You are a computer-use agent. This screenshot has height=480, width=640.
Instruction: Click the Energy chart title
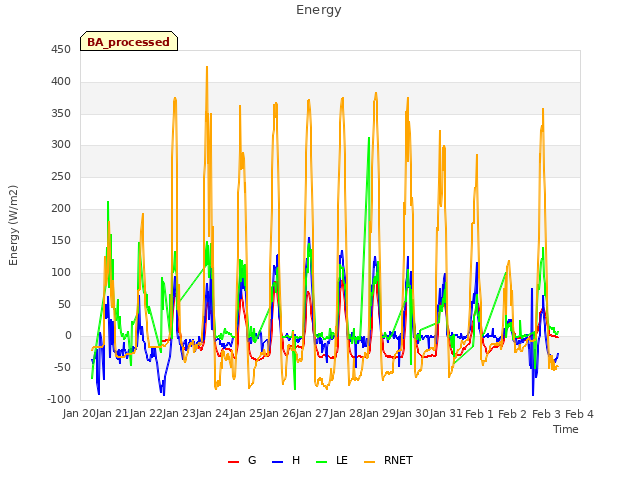[319, 10]
